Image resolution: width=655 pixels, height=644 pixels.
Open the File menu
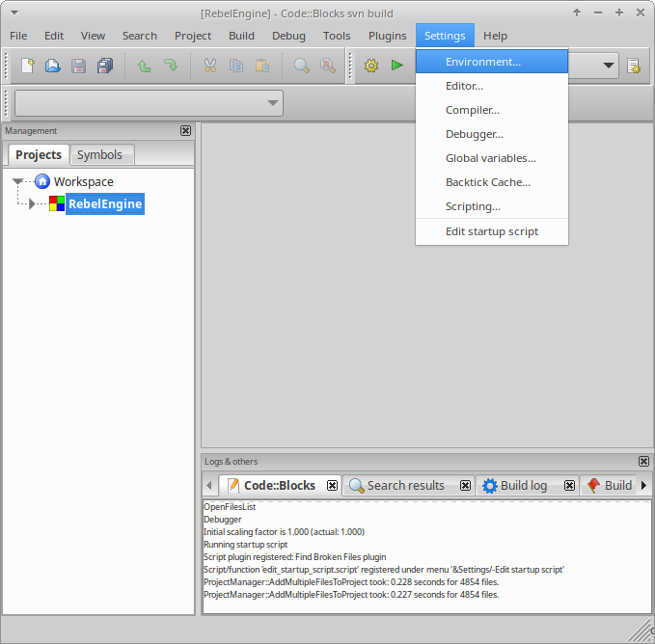[18, 36]
